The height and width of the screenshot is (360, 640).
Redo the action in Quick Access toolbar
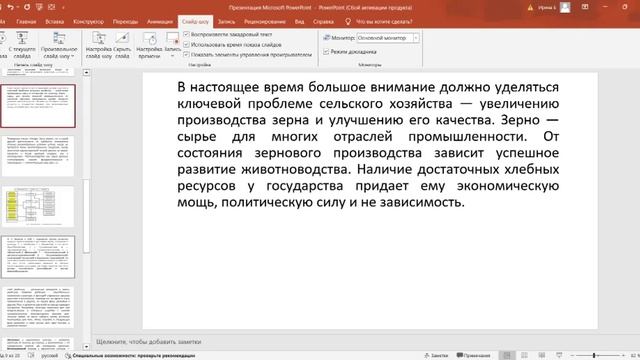(27, 7)
